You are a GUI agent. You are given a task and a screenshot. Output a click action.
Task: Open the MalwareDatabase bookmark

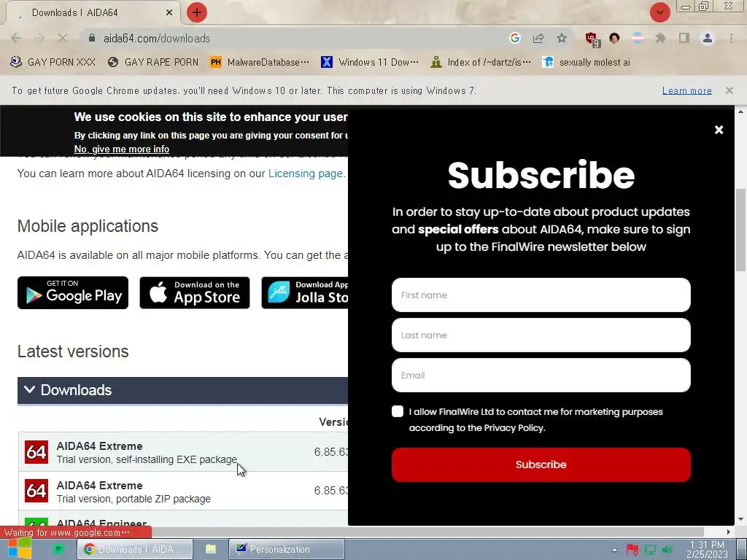point(260,62)
